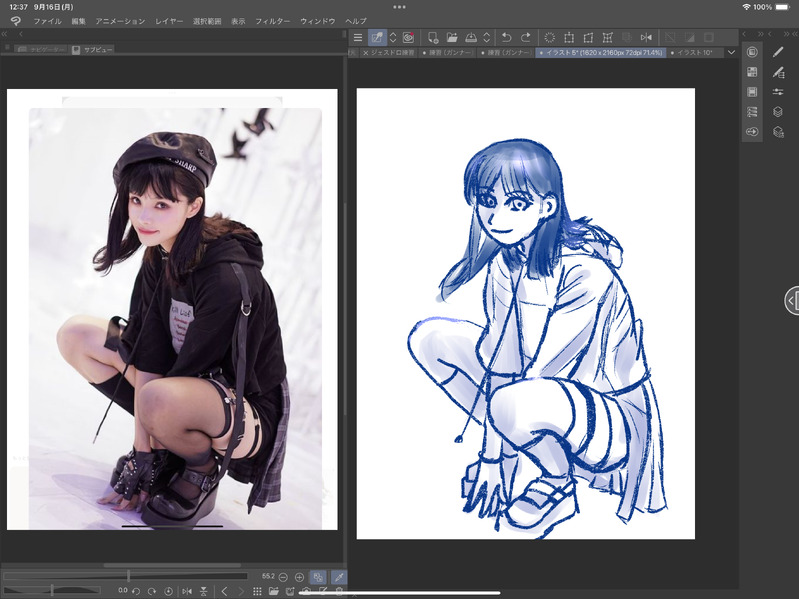This screenshot has width=799, height=599.
Task: Open the ファイル menu
Action: [47, 21]
